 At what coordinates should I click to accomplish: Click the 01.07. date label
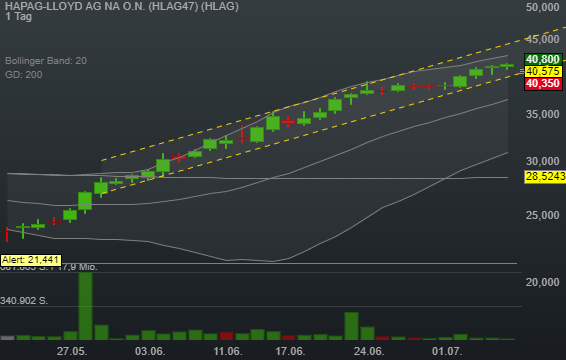pyautogui.click(x=447, y=351)
